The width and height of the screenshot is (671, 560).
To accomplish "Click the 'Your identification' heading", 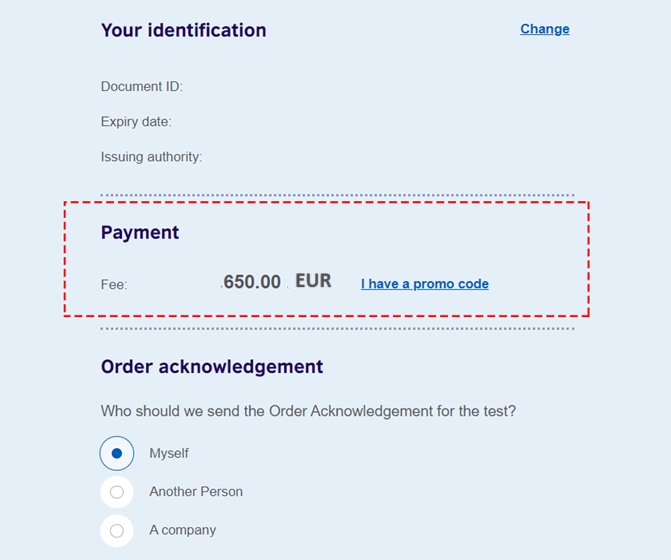I will [184, 30].
